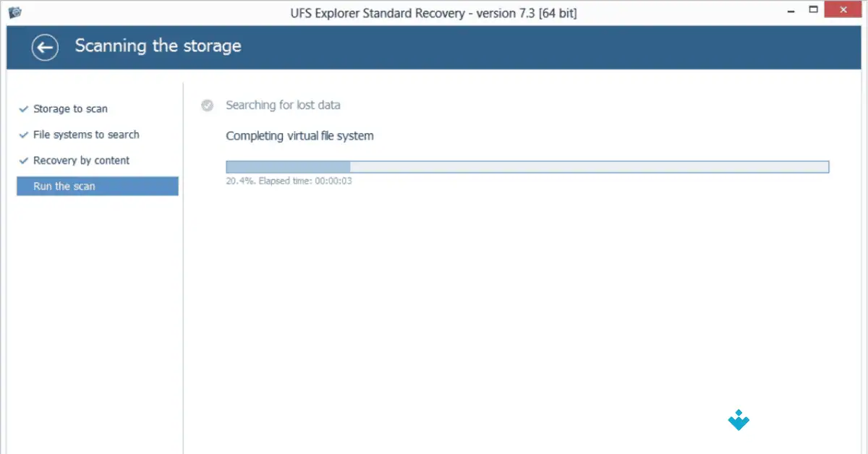Image resolution: width=868 pixels, height=454 pixels.
Task: Click the filled portion of the progress bar
Action: pos(289,166)
